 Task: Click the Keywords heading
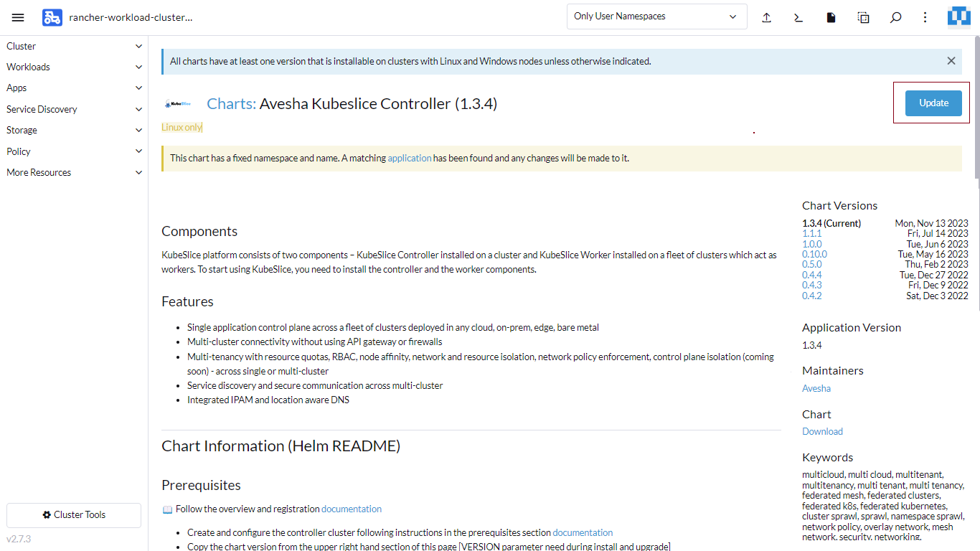tap(828, 457)
